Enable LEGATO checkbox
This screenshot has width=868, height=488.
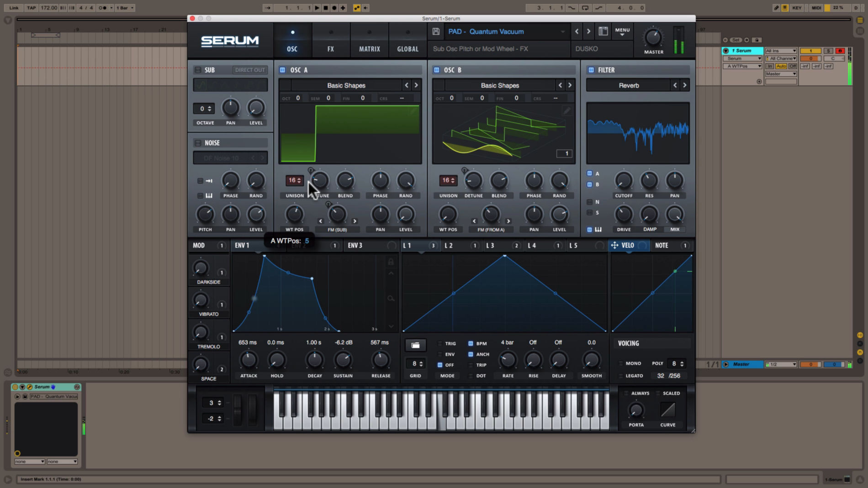point(620,376)
